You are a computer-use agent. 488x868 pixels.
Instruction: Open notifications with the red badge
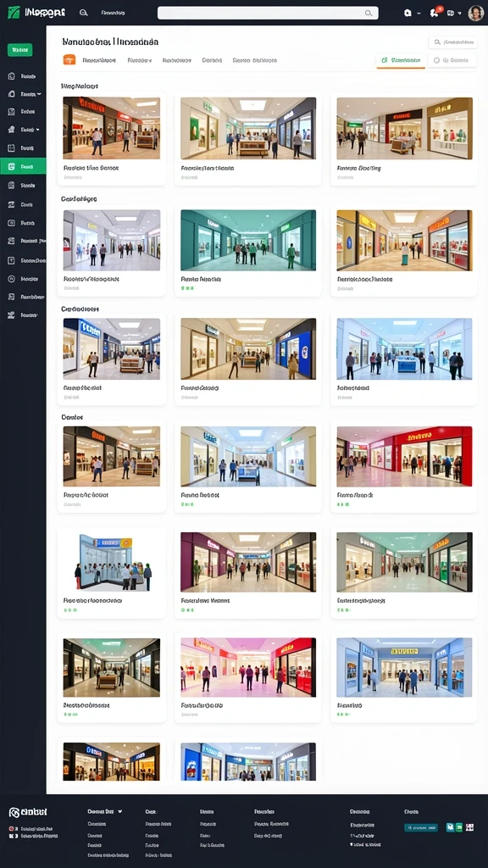[435, 12]
